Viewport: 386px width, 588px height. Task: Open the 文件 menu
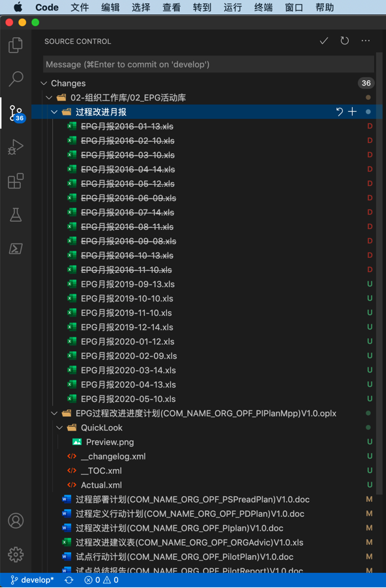[80, 7]
